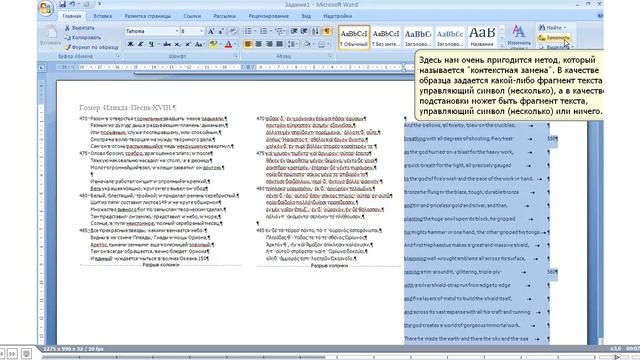Expand the styles gallery More arrow
This screenshot has height=360, width=640.
click(x=502, y=45)
